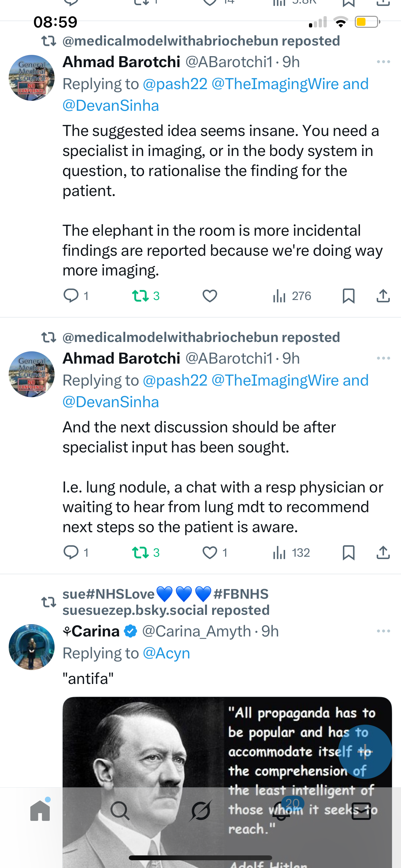This screenshot has width=401, height=868.
Task: View analytics showing 276 views
Action: coord(292,296)
